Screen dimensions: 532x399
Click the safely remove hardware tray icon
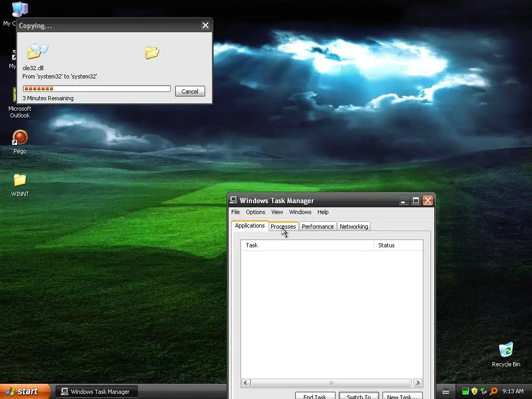pyautogui.click(x=484, y=391)
